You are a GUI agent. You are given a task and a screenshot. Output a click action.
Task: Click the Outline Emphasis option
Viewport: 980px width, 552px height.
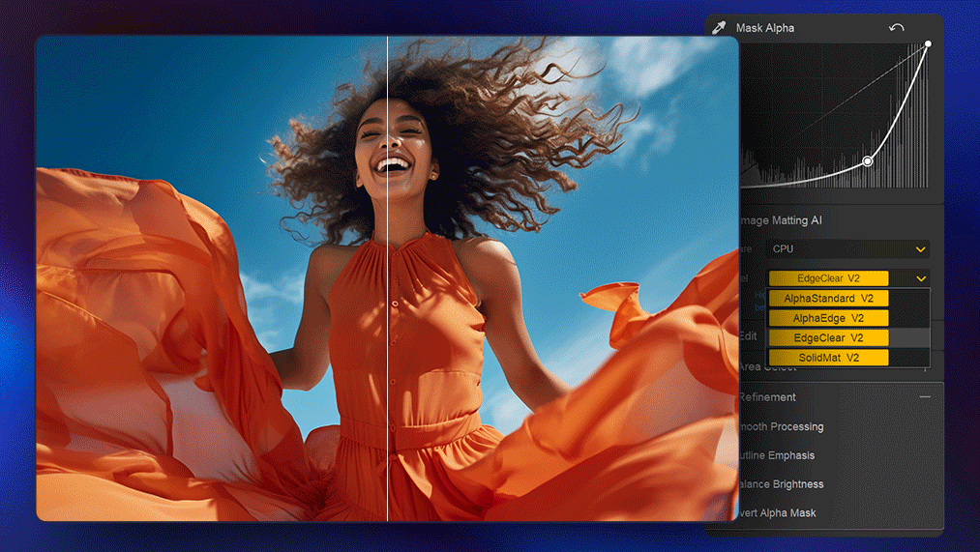[777, 455]
